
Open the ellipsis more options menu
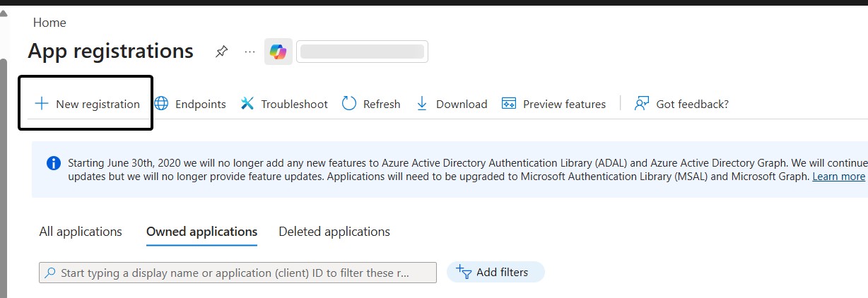pos(250,52)
